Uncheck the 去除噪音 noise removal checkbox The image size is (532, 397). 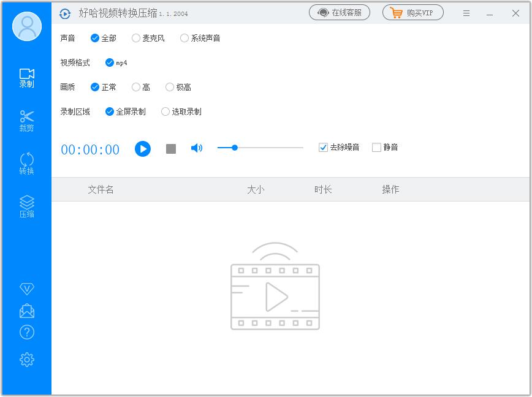tap(323, 148)
